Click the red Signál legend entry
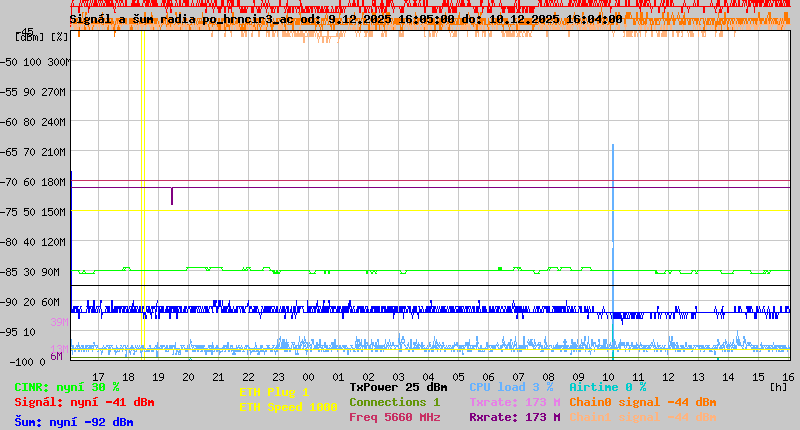 click(84, 402)
